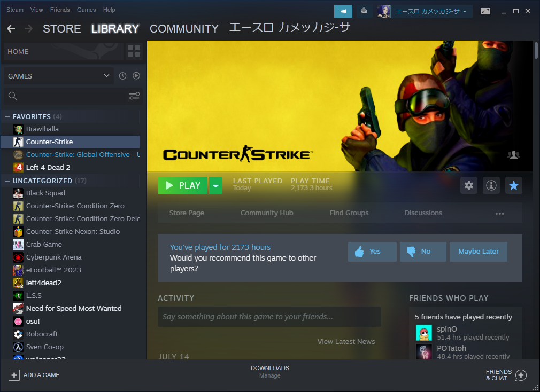Open game settings gear icon
Image resolution: width=540 pixels, height=392 pixels.
pyautogui.click(x=469, y=185)
